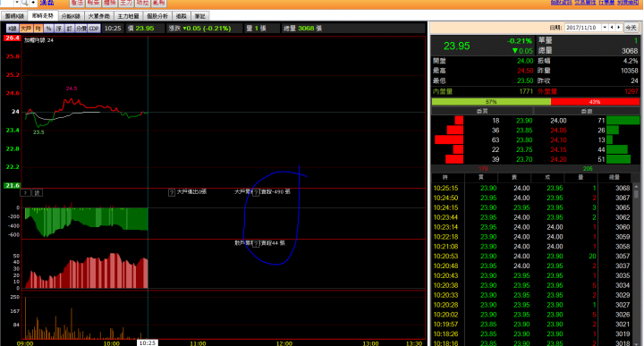Toggle the CDP indicator button
Screen dimensions: 644x346
[x=94, y=29]
